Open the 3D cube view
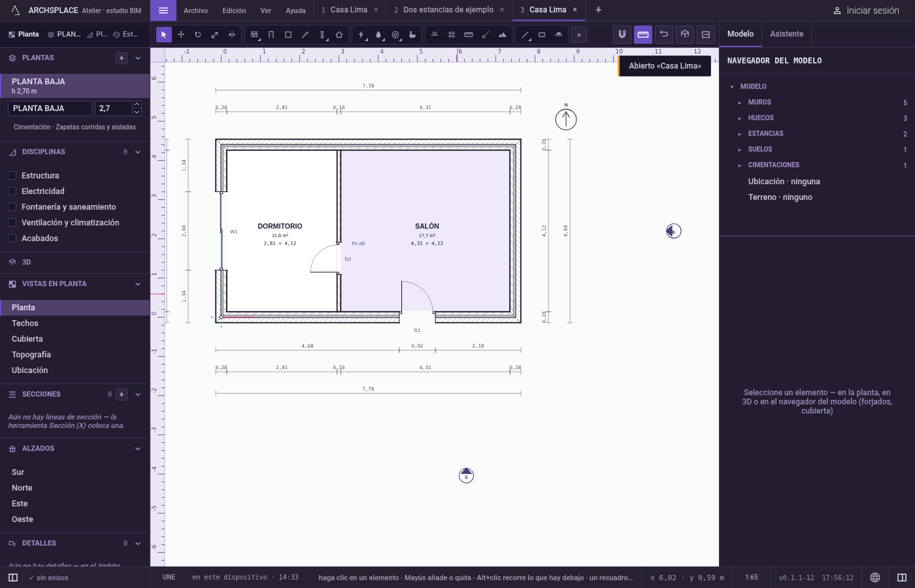The image size is (915, 588). [x=685, y=34]
